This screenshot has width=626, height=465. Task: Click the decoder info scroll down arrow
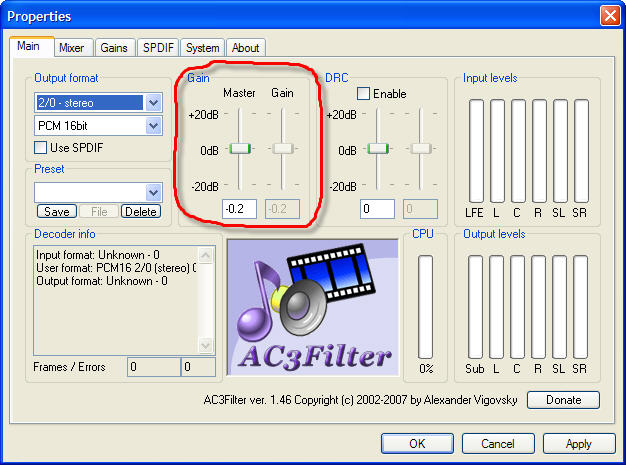(206, 345)
